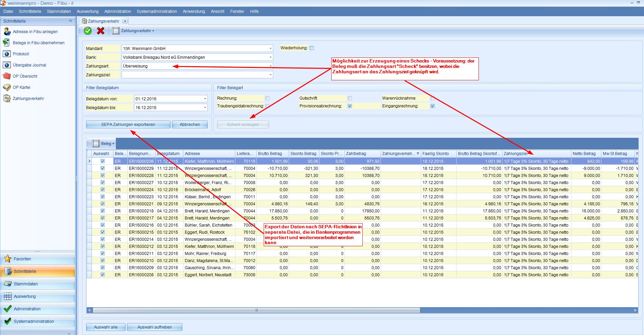The image size is (644, 335).
Task: Expand the Zahlungsart dropdown
Action: click(271, 66)
